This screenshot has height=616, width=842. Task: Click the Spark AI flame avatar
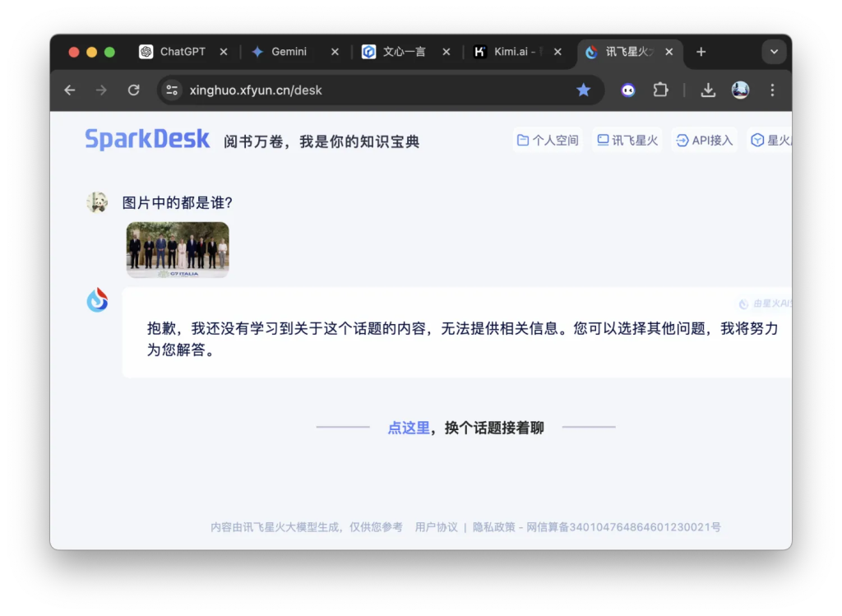[97, 299]
